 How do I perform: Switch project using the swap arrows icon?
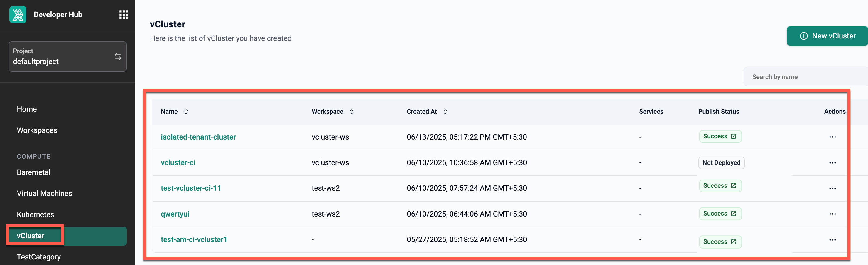point(118,56)
